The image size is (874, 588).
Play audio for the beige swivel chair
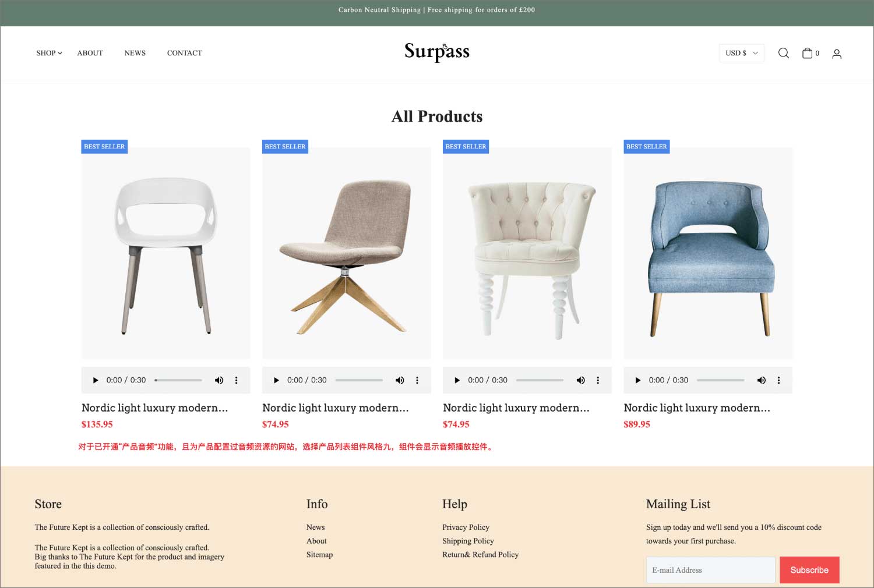[x=276, y=380]
